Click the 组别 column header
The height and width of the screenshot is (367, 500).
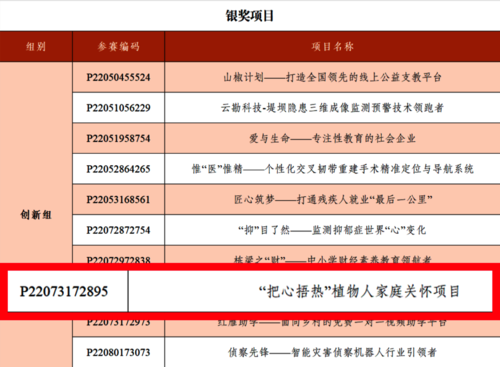[36, 47]
